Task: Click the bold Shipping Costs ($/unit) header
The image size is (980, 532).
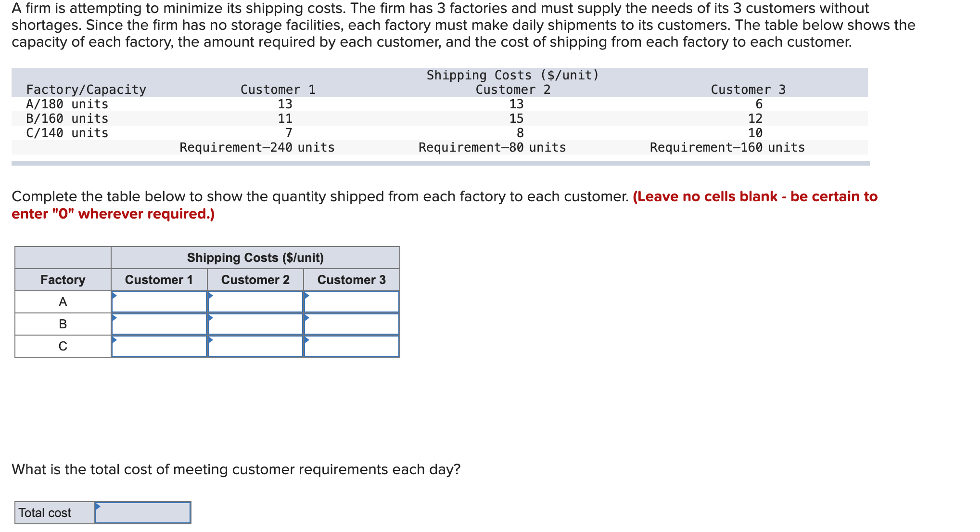Action: [x=255, y=258]
